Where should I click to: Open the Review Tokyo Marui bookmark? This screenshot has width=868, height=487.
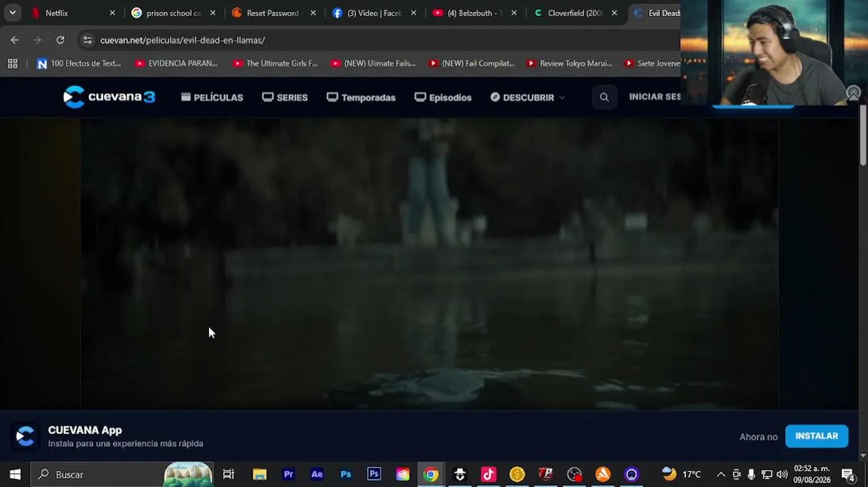569,64
